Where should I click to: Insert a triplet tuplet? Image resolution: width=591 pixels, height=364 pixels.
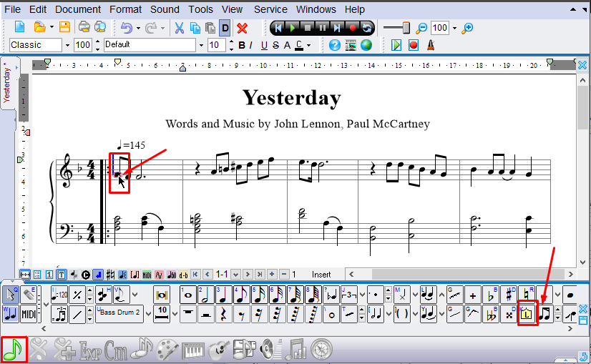(x=349, y=295)
